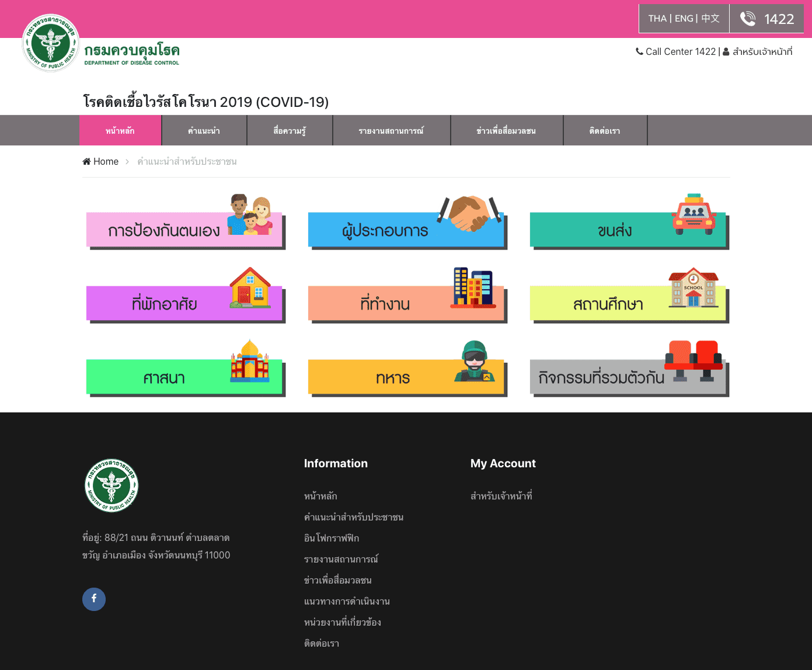Click the school building icon on the สถานศึกษา banner
The image size is (812, 670).
[693, 287]
